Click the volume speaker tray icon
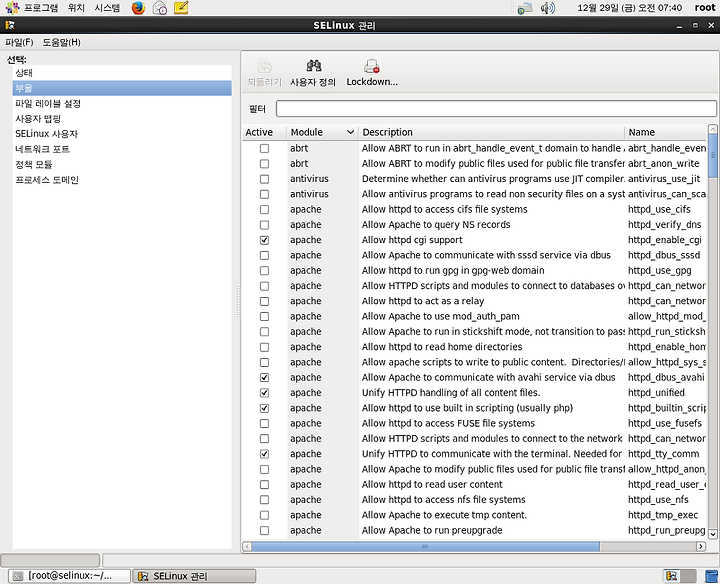The width and height of the screenshot is (720, 584). pyautogui.click(x=547, y=8)
